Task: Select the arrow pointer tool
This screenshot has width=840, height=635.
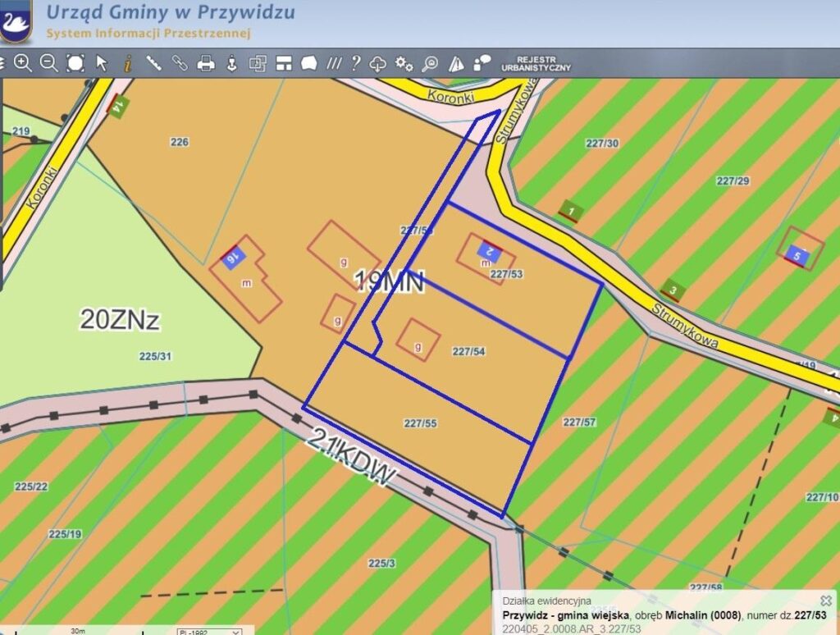Action: click(101, 63)
